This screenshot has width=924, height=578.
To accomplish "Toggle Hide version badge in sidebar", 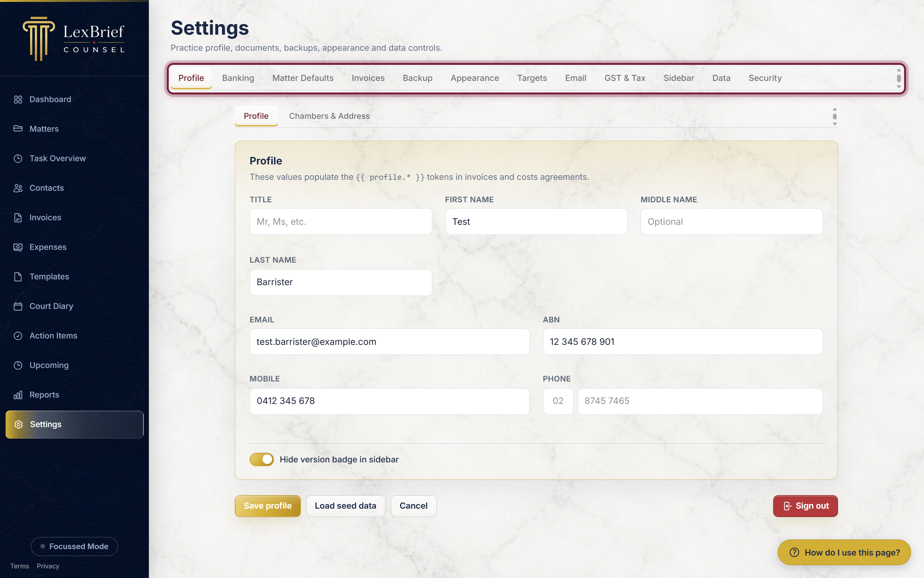I will (261, 460).
